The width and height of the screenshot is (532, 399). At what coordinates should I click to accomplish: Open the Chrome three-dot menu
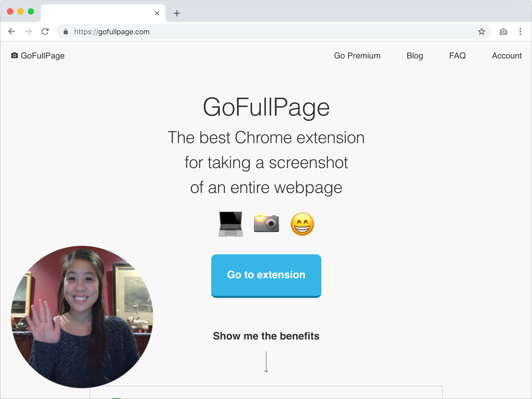520,32
